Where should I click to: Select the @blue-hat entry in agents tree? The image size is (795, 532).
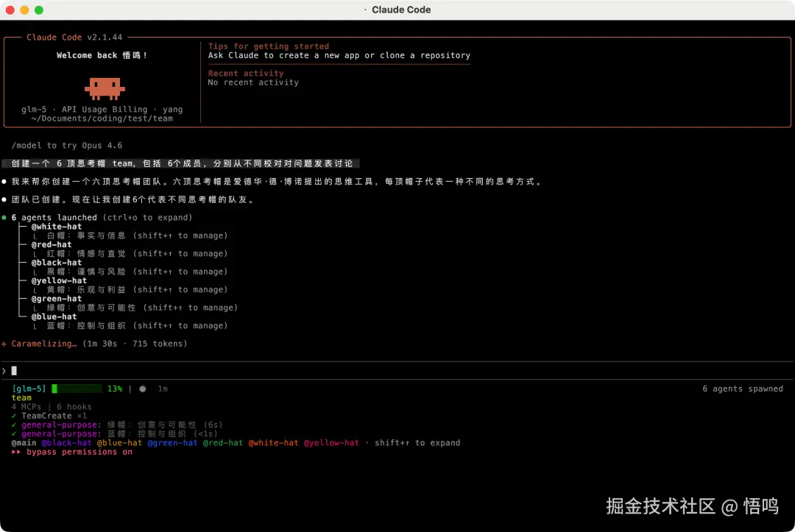[54, 316]
